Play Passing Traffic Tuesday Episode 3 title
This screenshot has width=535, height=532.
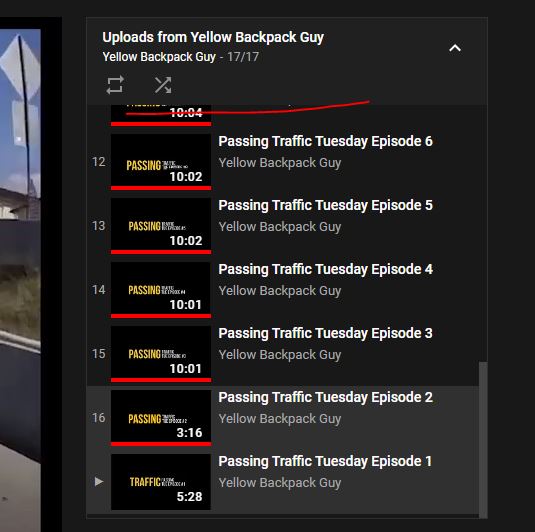point(326,333)
